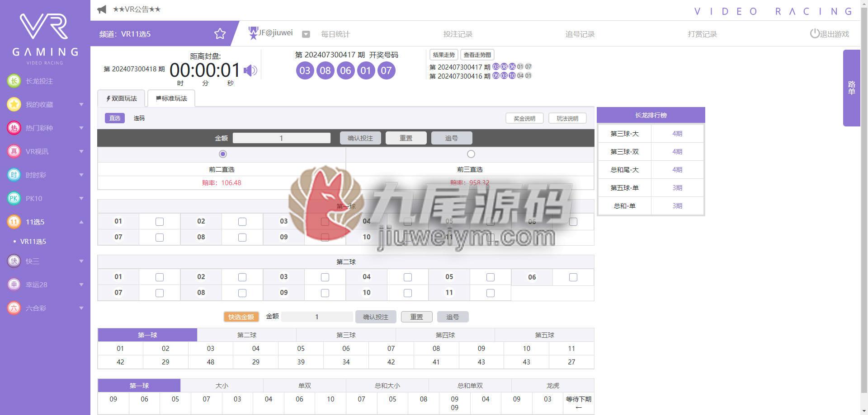The height and width of the screenshot is (415, 868).
Task: Check number 02 in 第一球
Action: (x=242, y=222)
